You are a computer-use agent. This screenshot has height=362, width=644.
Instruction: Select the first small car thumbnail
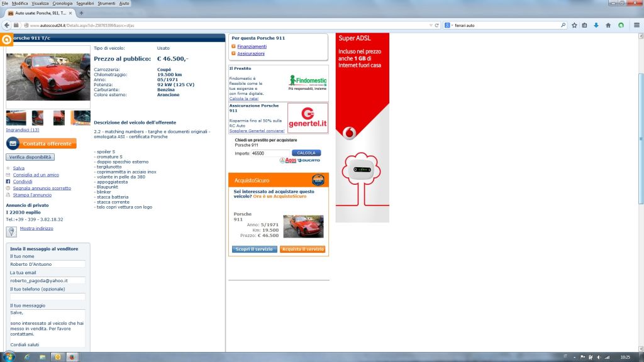pos(16,118)
